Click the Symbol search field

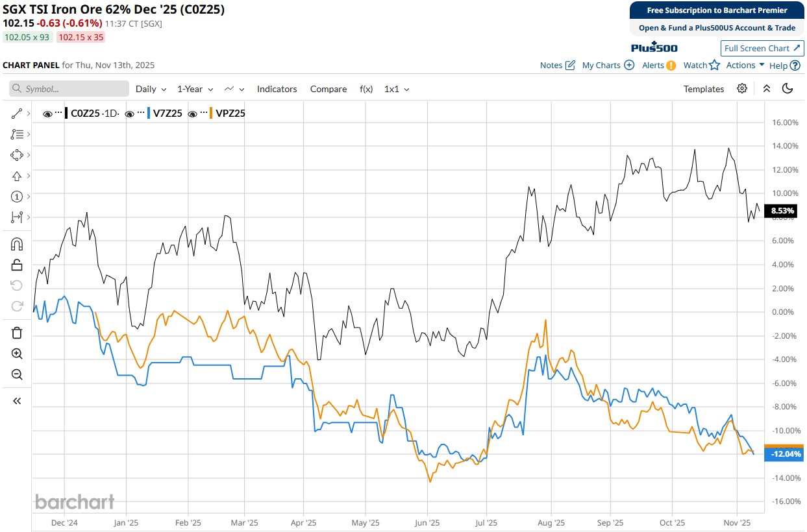coord(69,89)
